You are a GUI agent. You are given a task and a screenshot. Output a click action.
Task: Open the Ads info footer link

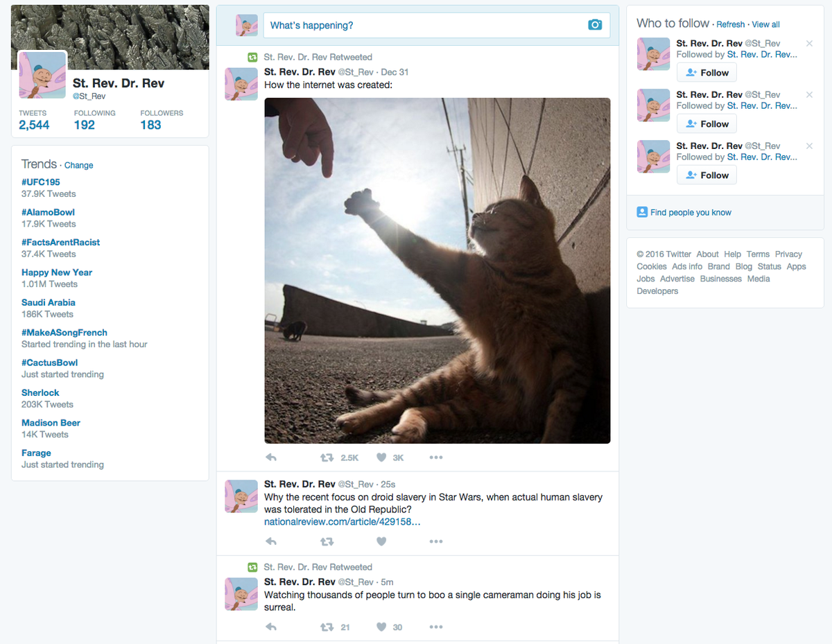click(x=687, y=267)
